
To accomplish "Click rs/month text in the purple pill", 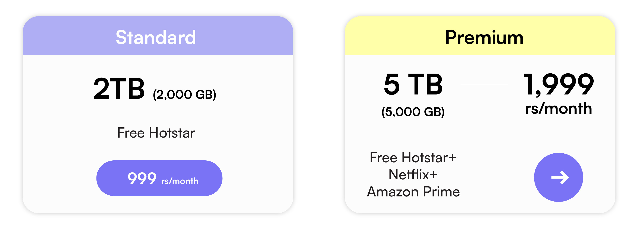I will 180,181.
